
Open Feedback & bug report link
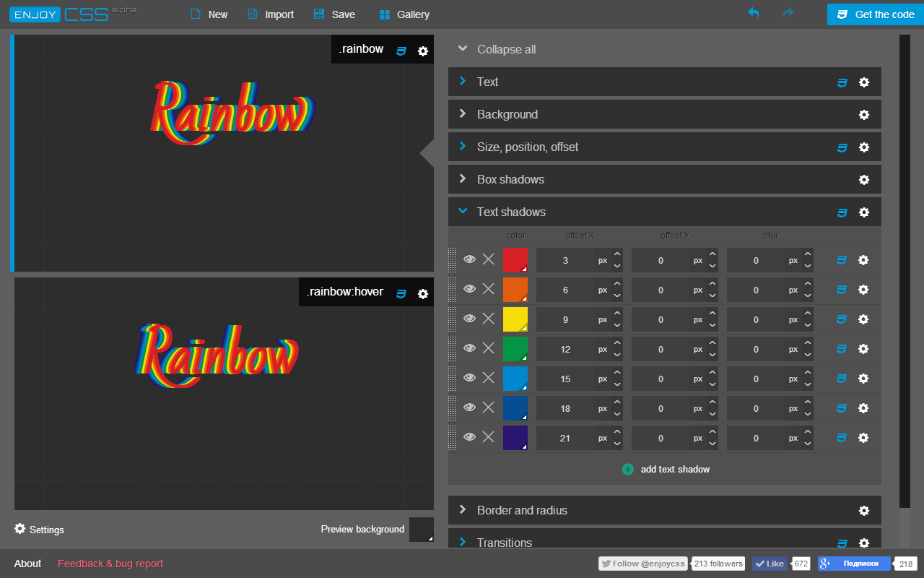pos(110,564)
